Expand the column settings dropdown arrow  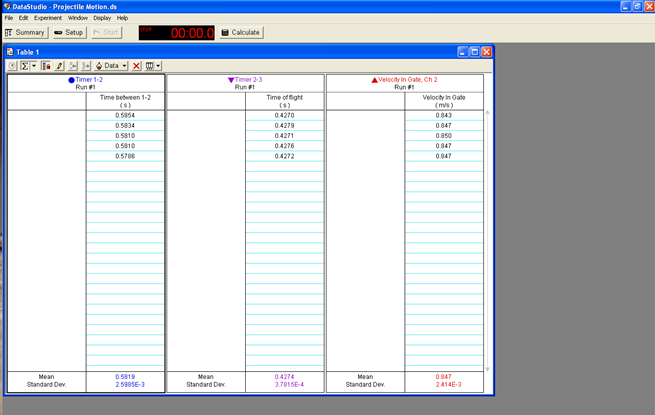[x=159, y=66]
